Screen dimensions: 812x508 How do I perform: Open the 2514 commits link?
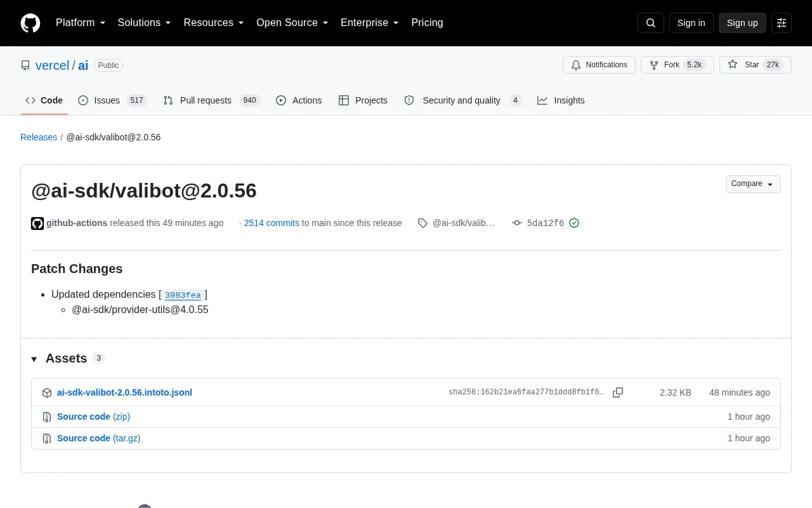click(272, 223)
